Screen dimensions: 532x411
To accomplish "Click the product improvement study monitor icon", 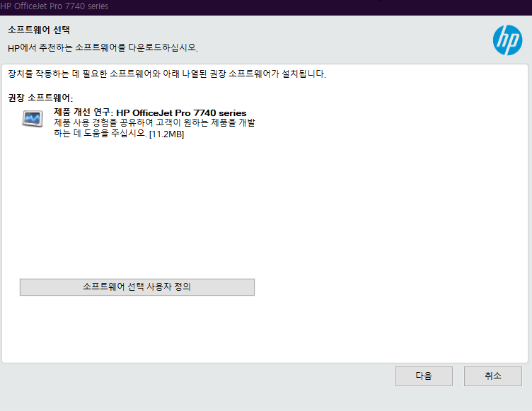I will coord(33,119).
